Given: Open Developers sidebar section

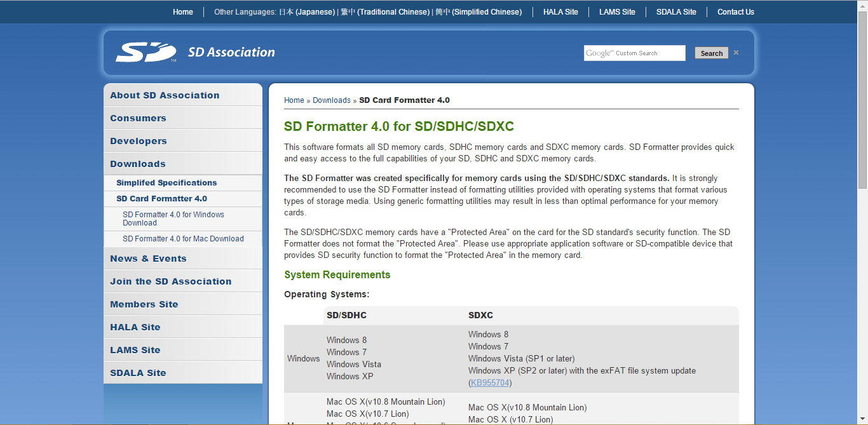Looking at the screenshot, I should click(x=183, y=141).
